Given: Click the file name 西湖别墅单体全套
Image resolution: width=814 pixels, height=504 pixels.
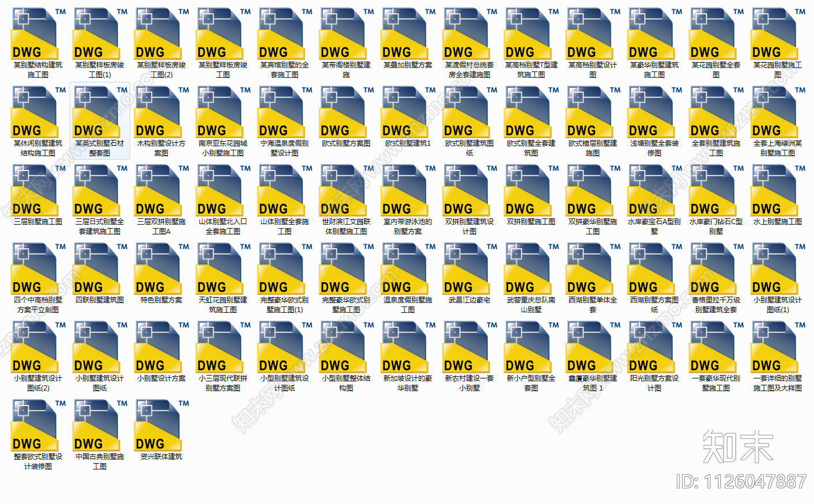Looking at the screenshot, I should (593, 305).
